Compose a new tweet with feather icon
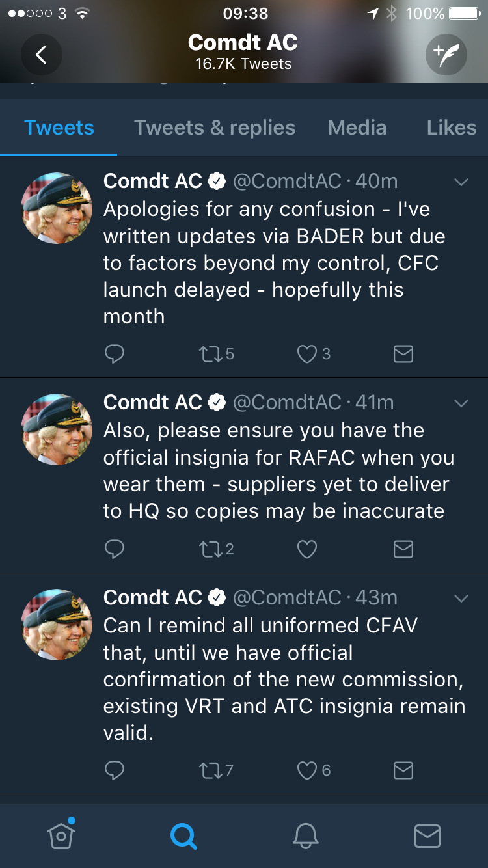 point(446,55)
